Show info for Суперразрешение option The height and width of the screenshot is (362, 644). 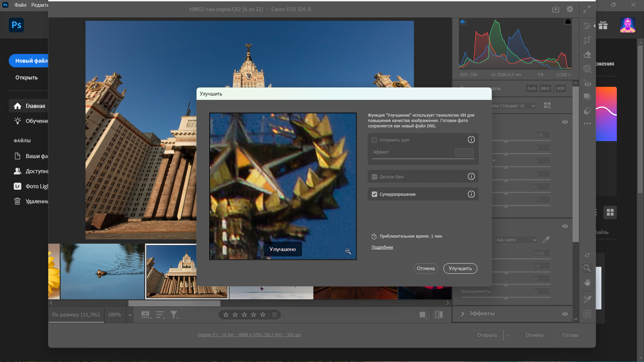click(471, 194)
